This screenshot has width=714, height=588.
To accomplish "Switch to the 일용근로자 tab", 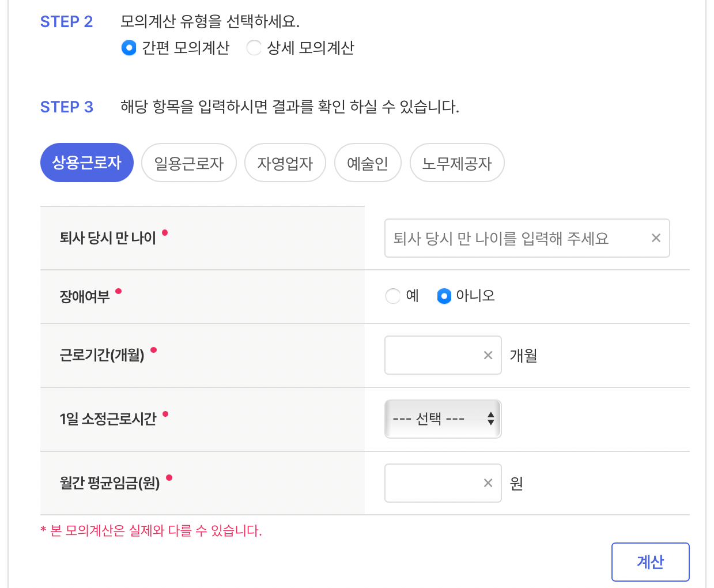I will (188, 163).
